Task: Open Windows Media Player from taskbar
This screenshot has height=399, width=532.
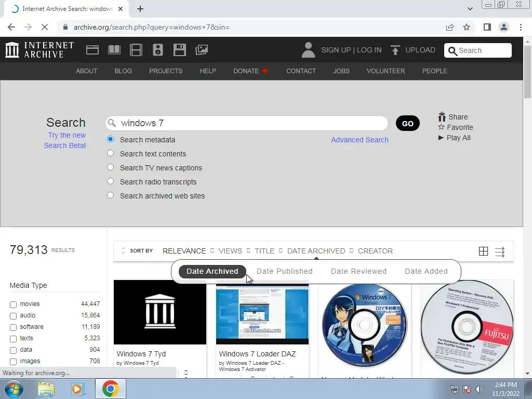Action: 77,389
